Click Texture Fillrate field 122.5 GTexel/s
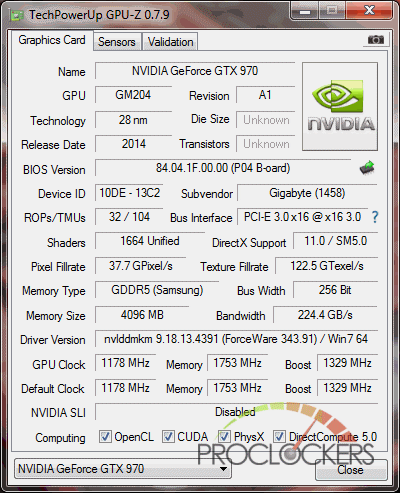The width and height of the screenshot is (400, 493). [326, 266]
